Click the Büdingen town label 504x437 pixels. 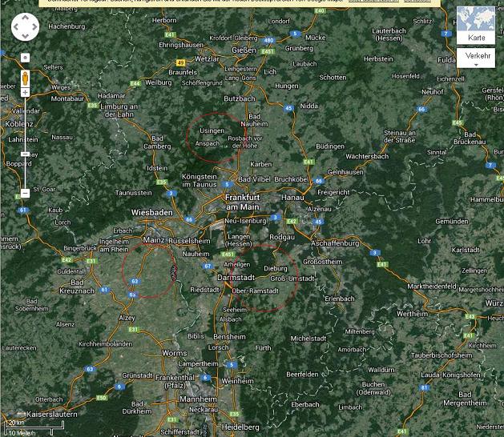coord(330,146)
